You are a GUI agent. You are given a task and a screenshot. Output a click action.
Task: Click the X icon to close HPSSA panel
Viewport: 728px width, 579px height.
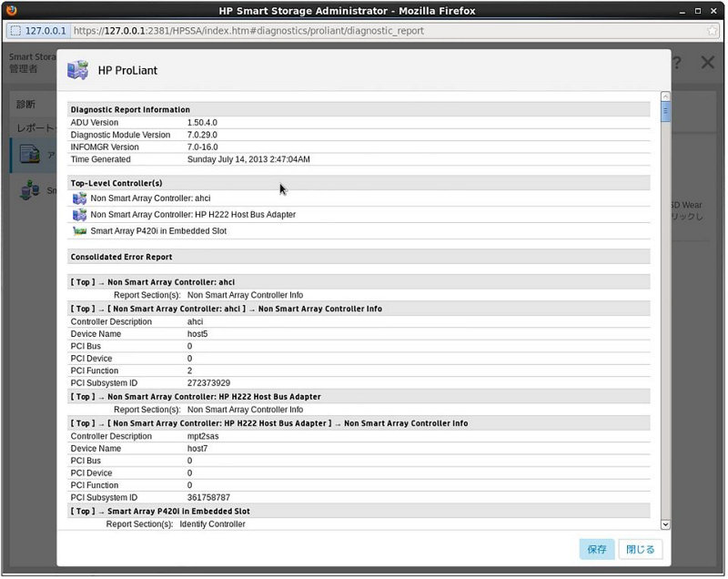point(708,63)
